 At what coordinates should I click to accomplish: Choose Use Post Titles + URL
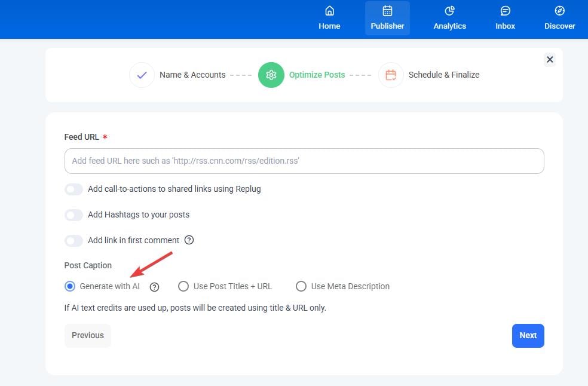click(183, 286)
